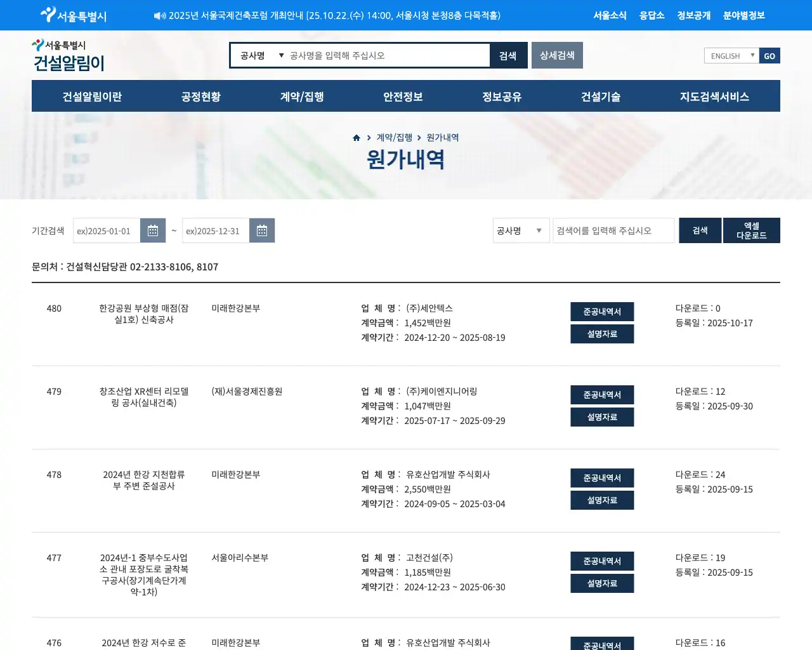Click the 서울특별시 logo in top bar
The image size is (812, 650).
(74, 15)
